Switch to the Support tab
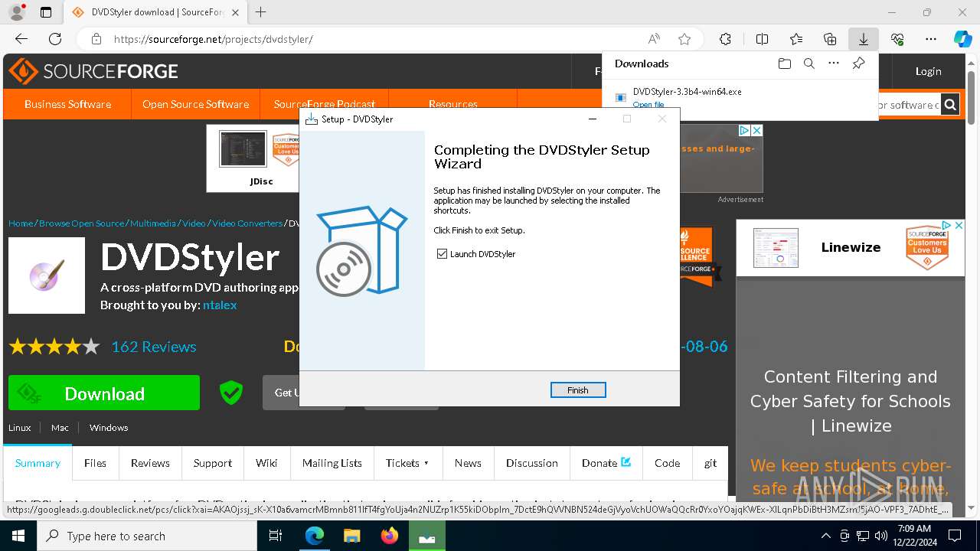980x551 pixels. tap(213, 462)
